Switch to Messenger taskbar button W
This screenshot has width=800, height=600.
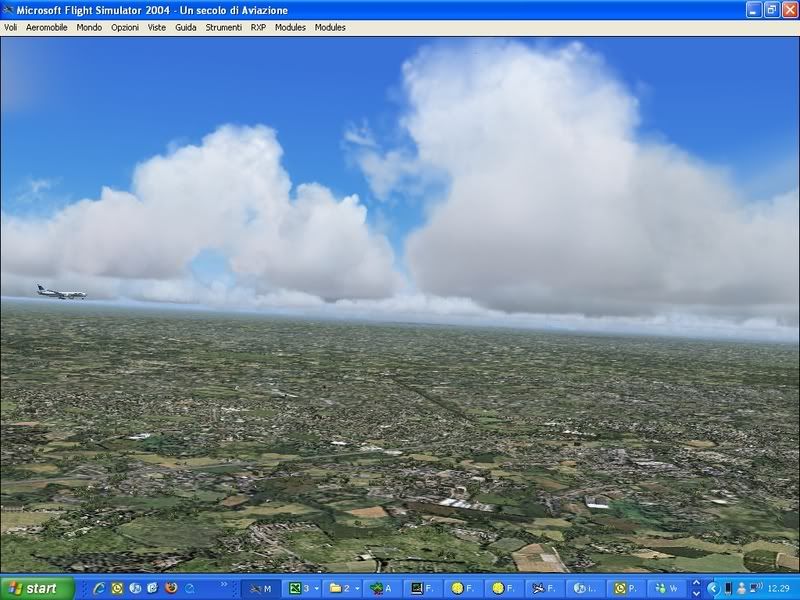[x=666, y=589]
